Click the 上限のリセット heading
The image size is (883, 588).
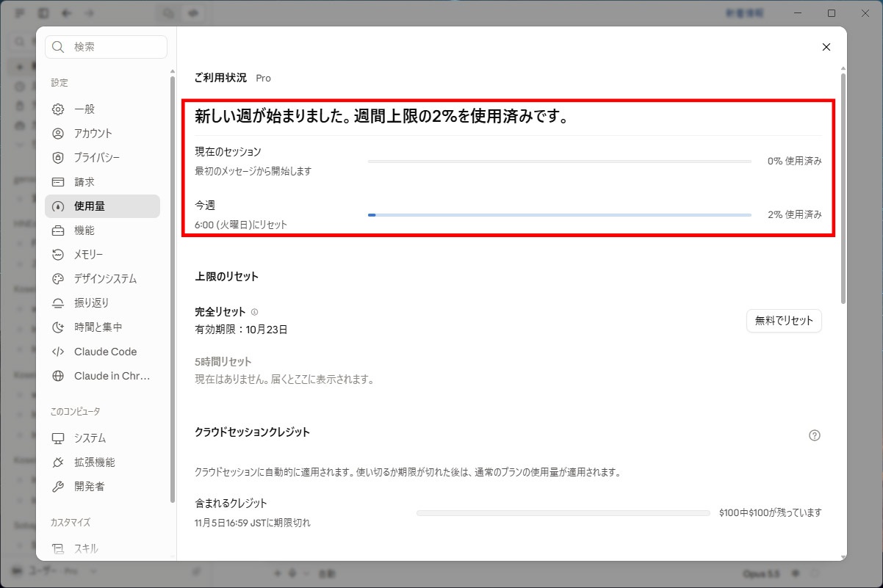(x=227, y=277)
